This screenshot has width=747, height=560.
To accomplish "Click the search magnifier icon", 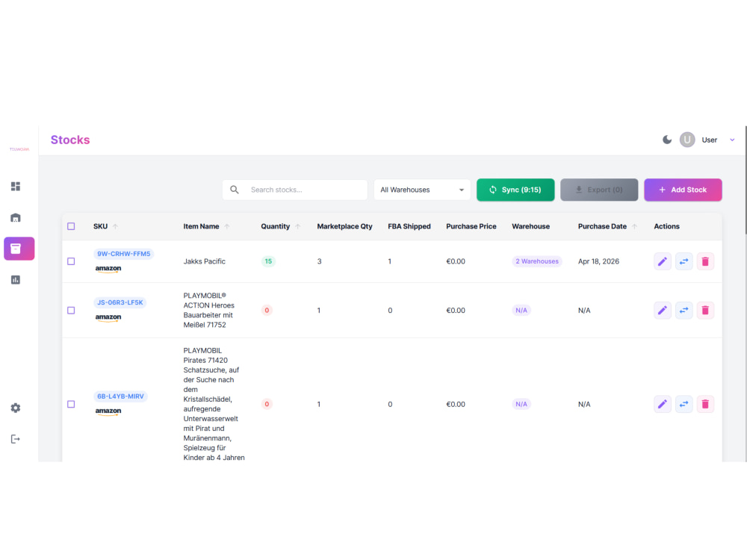I will click(235, 190).
